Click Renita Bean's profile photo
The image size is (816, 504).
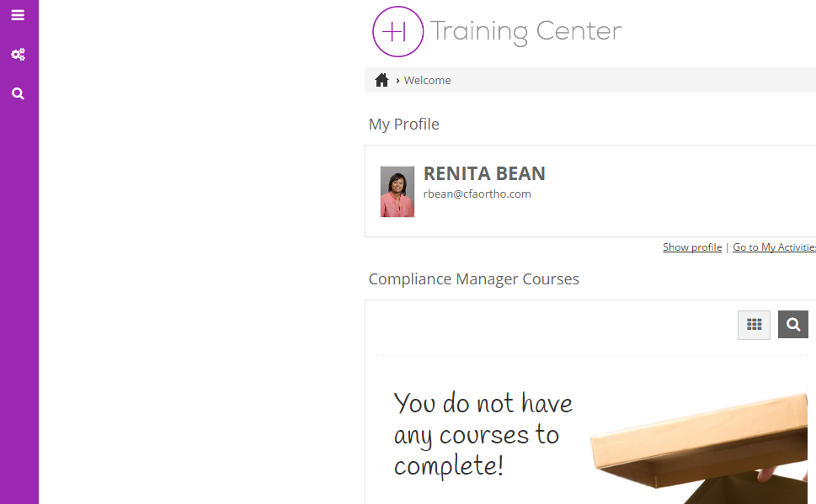pos(397,192)
